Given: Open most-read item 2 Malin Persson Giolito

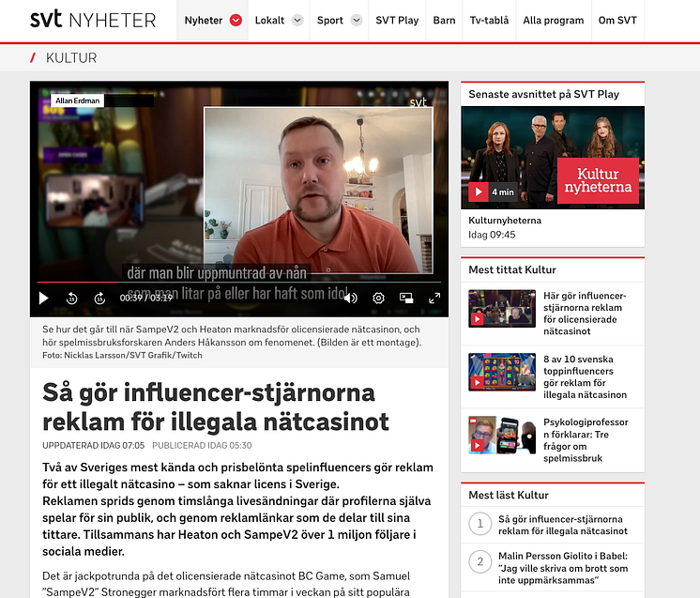Looking at the screenshot, I should click(x=563, y=568).
